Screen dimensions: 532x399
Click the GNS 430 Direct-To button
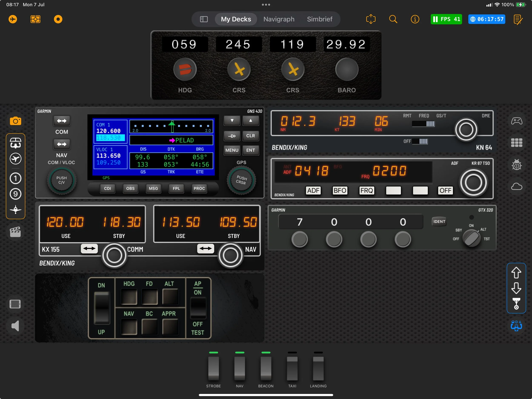(232, 136)
